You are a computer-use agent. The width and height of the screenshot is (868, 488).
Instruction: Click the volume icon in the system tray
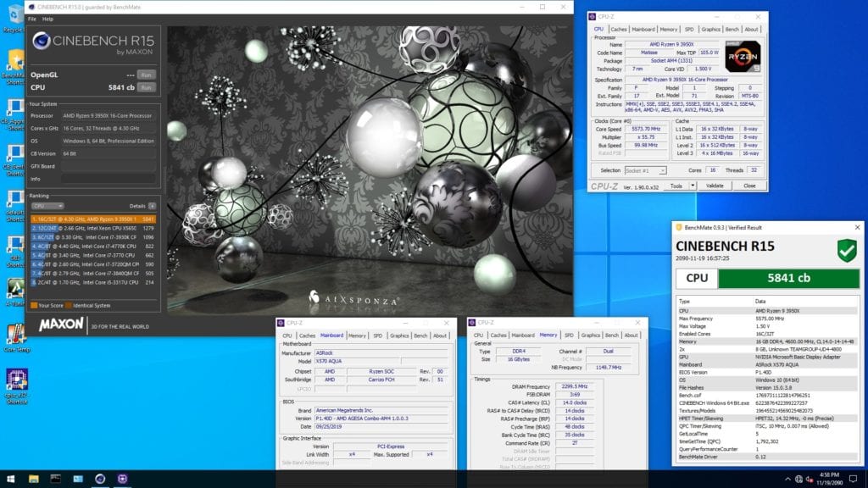809,480
